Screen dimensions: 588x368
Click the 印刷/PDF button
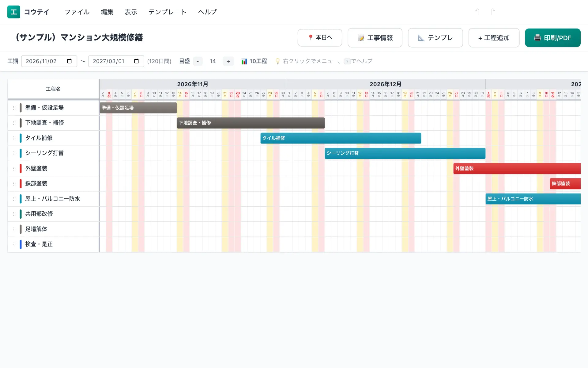tap(553, 38)
